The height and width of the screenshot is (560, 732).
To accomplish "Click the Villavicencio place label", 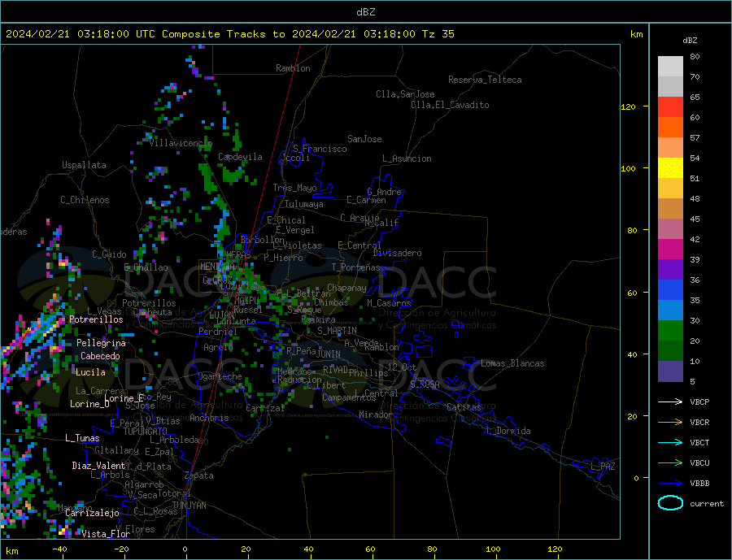I will 181,143.
